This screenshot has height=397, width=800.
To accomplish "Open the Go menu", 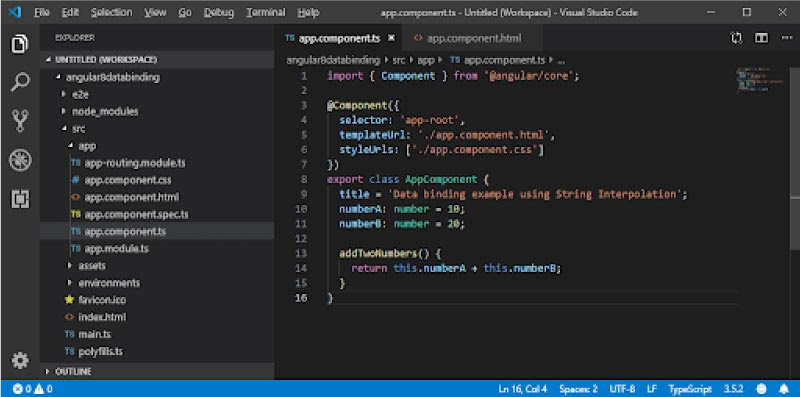I will 185,12.
